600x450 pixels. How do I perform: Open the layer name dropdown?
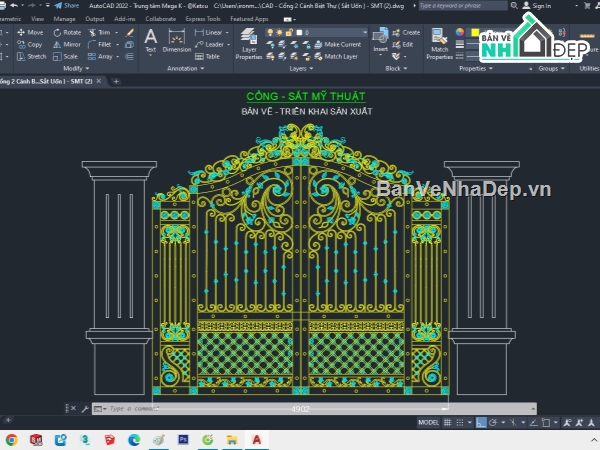pyautogui.click(x=365, y=33)
